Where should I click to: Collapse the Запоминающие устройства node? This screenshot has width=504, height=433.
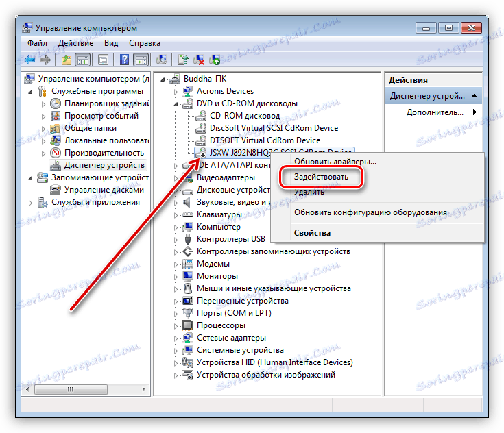coord(30,178)
